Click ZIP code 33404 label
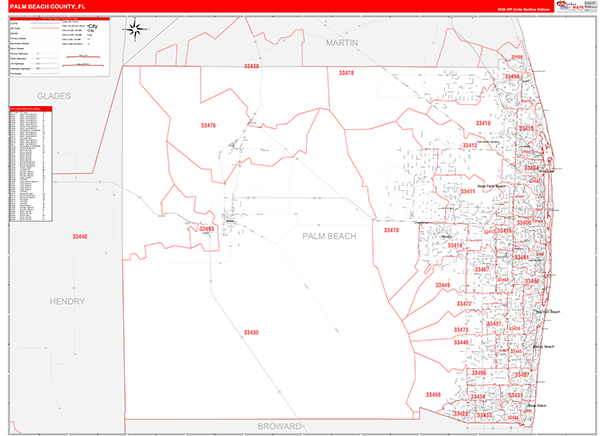 [x=531, y=168]
